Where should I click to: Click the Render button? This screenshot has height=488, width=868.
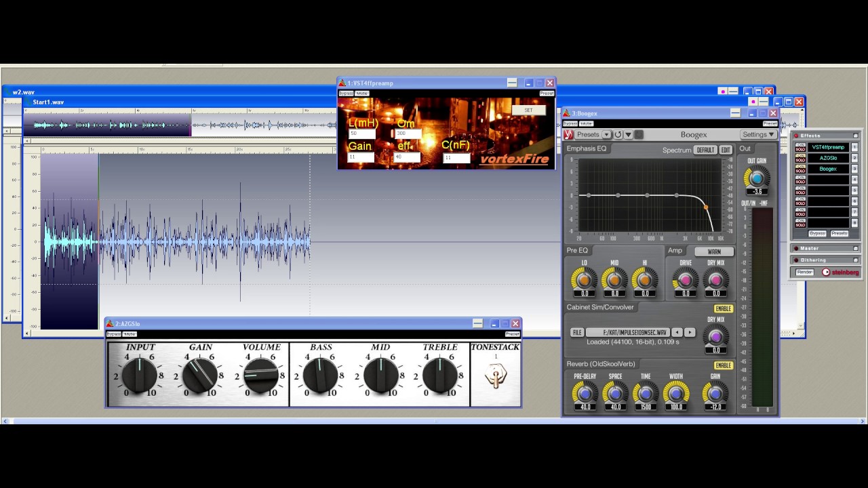805,272
